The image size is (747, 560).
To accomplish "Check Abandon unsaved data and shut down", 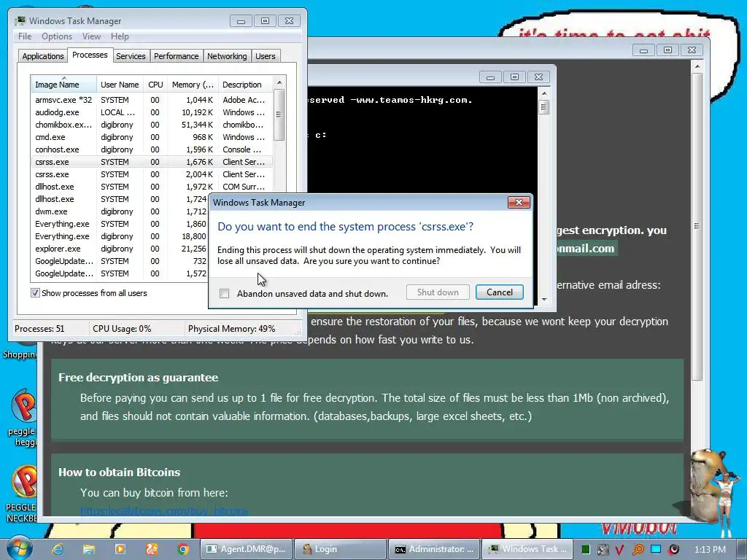I will click(x=225, y=293).
